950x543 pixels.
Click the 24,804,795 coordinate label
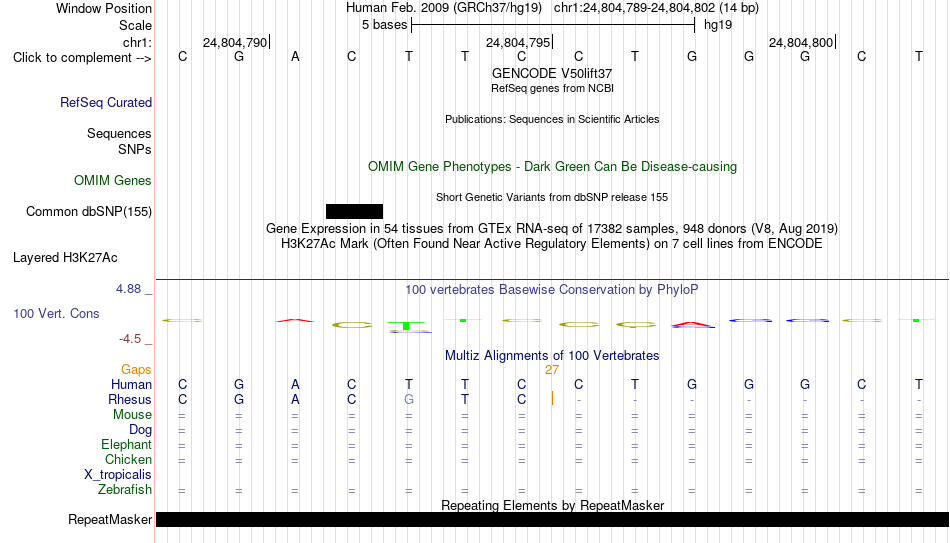pyautogui.click(x=518, y=42)
